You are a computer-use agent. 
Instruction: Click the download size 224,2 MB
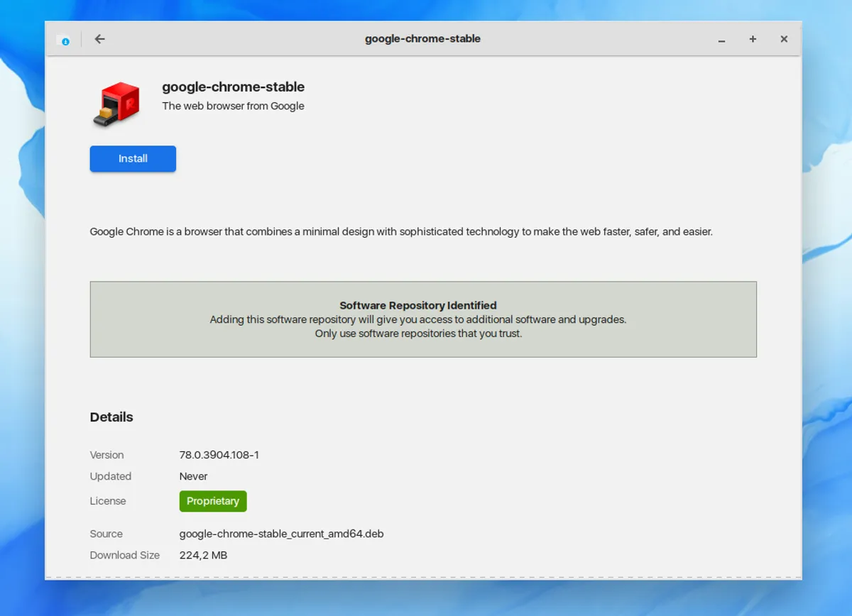coord(204,555)
